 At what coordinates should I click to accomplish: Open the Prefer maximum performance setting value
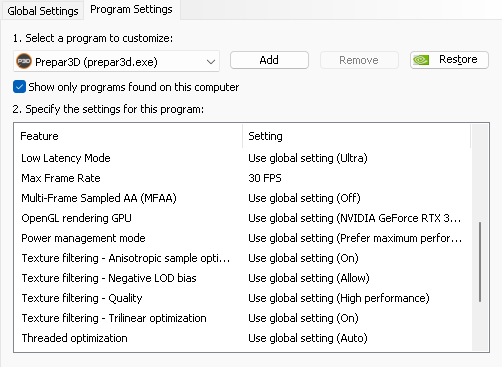click(355, 238)
